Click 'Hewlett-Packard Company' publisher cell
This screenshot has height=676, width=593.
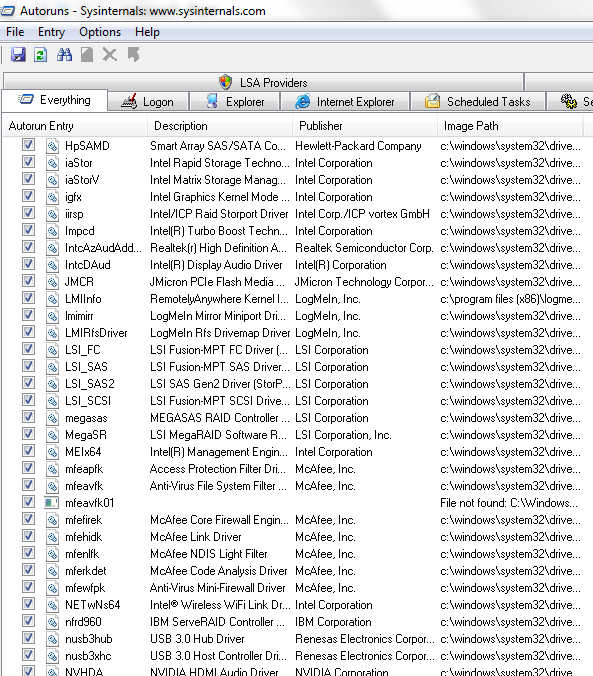click(x=358, y=146)
